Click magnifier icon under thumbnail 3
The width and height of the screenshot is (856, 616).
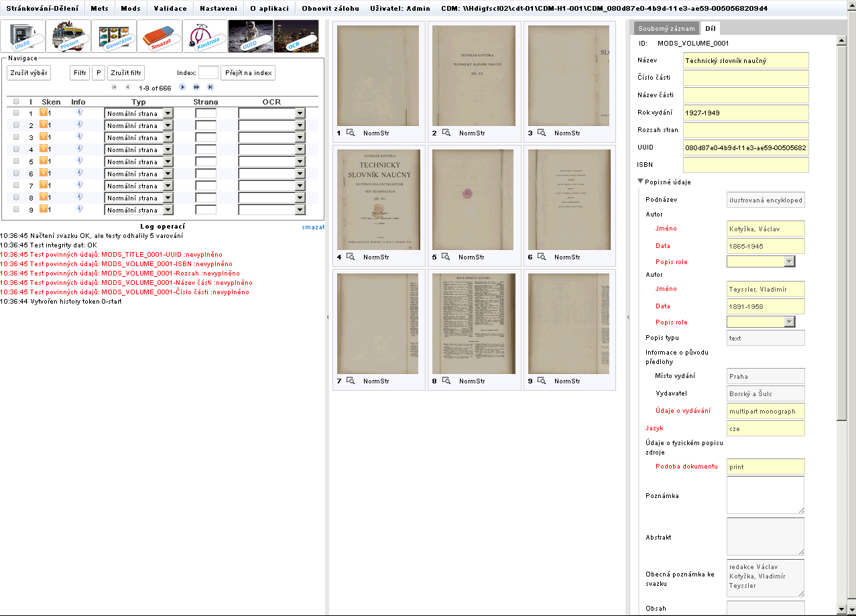click(542, 133)
